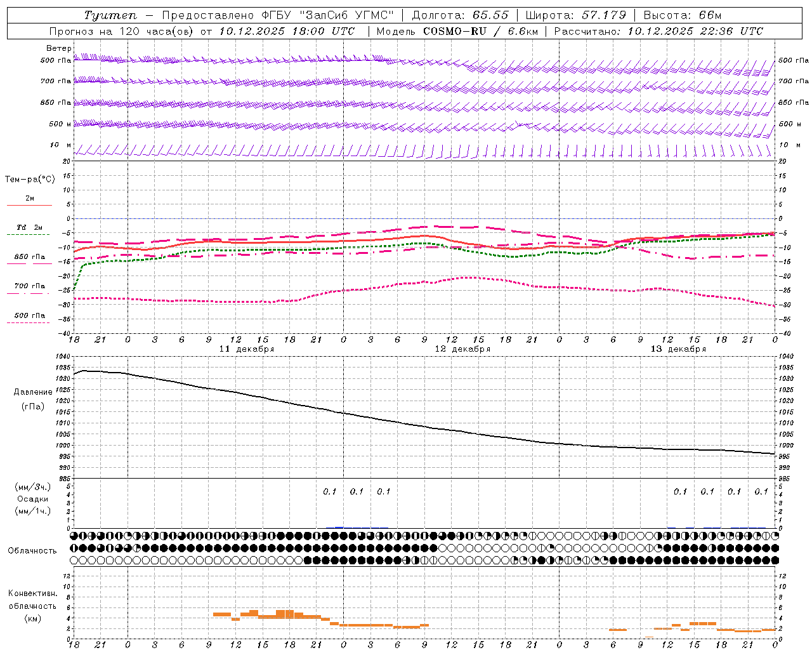Click the "Конвективн." convective cloud label

point(33,594)
